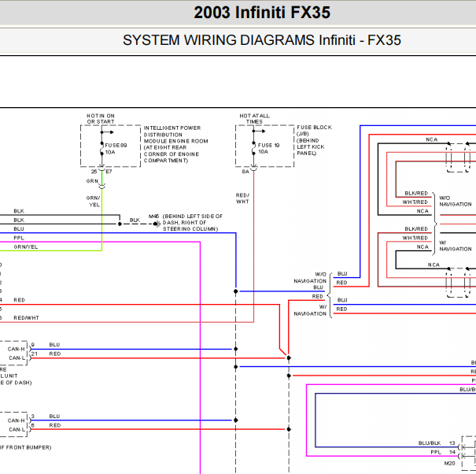
Task: Click the "HOT IN ON OR START" label
Action: pyautogui.click(x=101, y=118)
